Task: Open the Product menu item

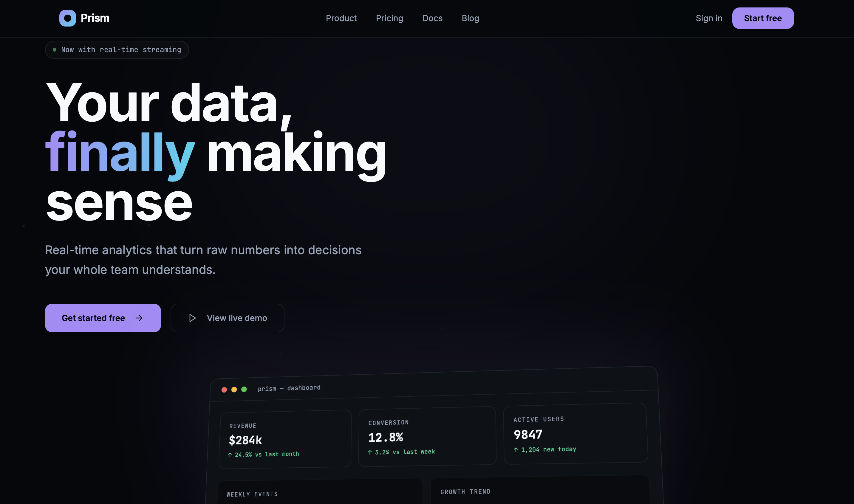Action: point(341,18)
